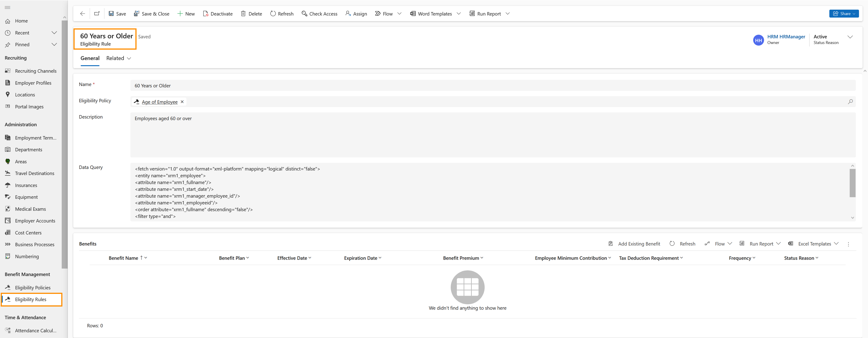Expand header details chevron next to Active
Image resolution: width=868 pixels, height=338 pixels.
click(850, 37)
